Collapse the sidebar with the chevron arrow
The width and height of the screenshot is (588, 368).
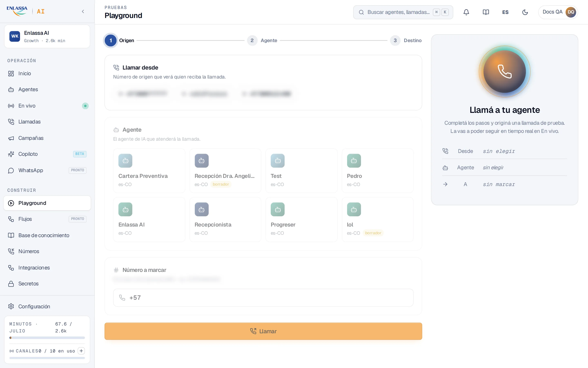point(83,11)
